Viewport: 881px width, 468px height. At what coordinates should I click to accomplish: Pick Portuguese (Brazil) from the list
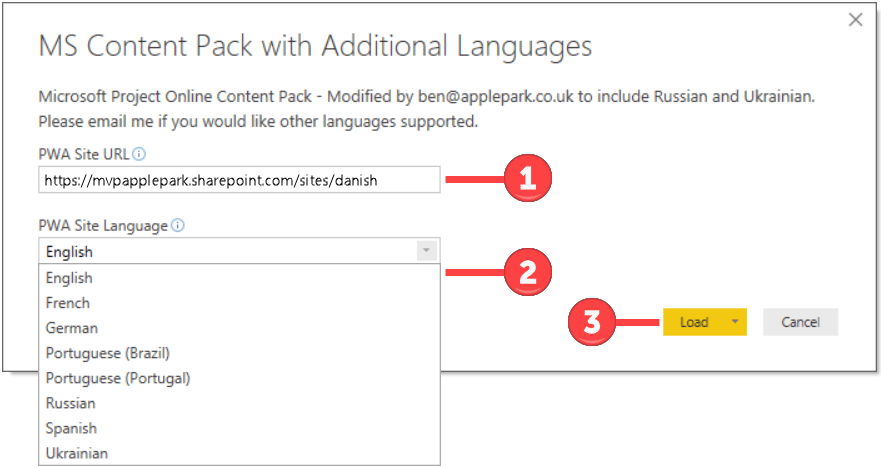click(x=239, y=353)
